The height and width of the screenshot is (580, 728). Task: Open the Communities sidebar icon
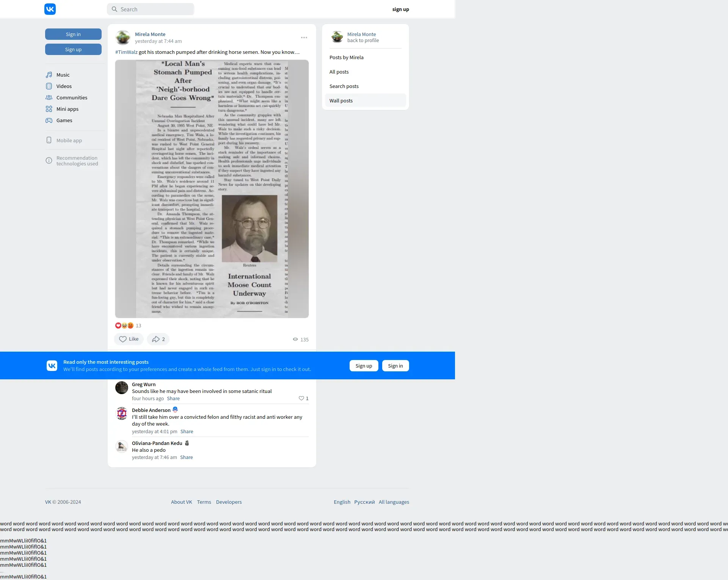click(x=49, y=97)
